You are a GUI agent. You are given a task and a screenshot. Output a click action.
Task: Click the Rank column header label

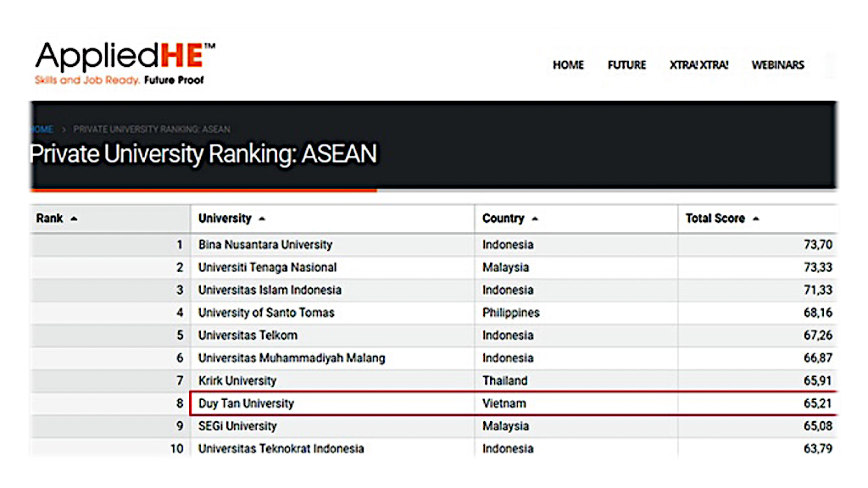coord(49,219)
